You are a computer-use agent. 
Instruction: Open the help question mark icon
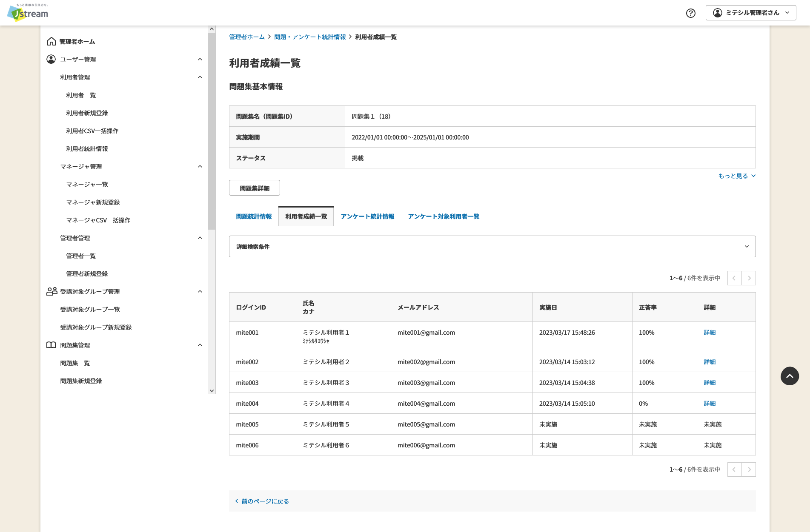click(691, 13)
